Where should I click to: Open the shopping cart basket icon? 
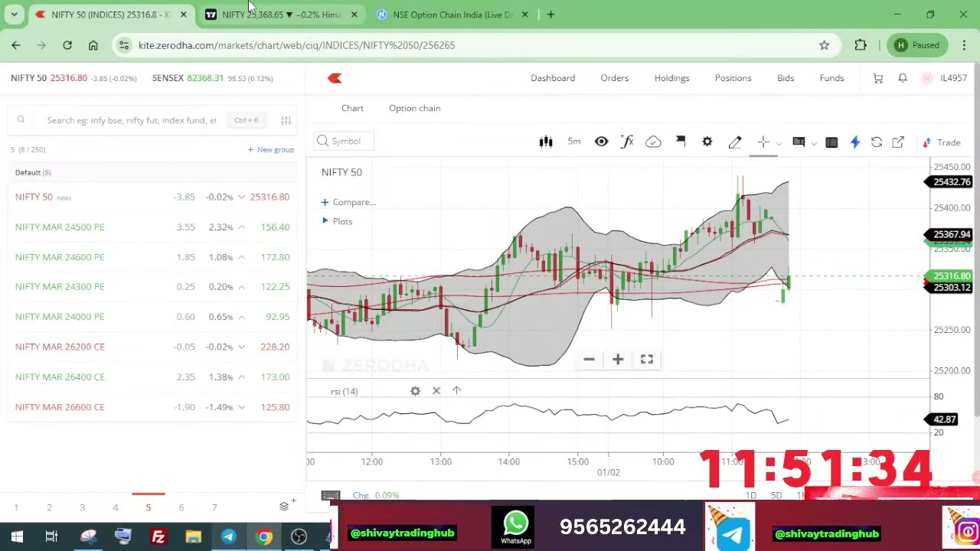coord(878,78)
